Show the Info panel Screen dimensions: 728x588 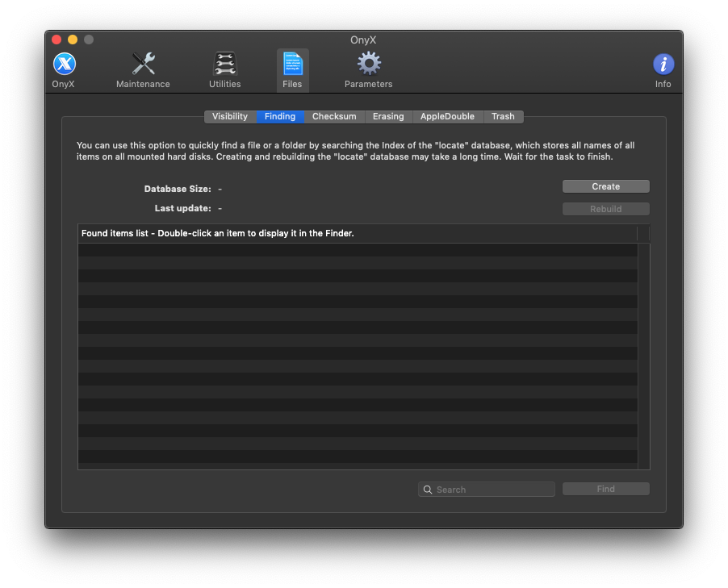(x=663, y=69)
